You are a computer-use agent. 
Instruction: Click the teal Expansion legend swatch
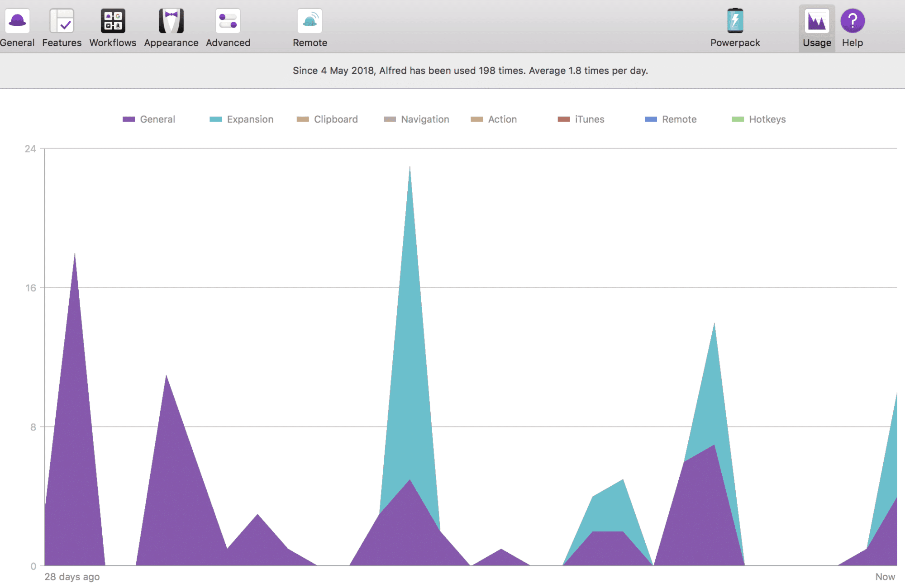tap(216, 119)
